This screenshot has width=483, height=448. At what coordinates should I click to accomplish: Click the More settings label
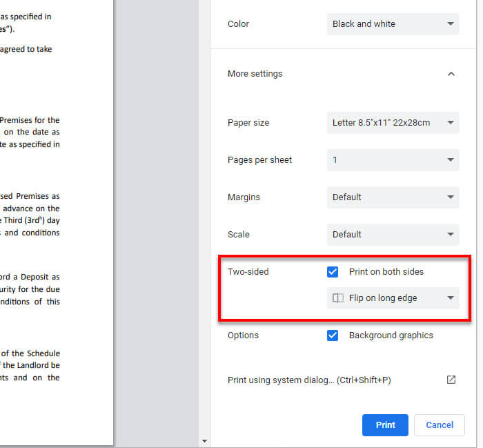pyautogui.click(x=255, y=74)
